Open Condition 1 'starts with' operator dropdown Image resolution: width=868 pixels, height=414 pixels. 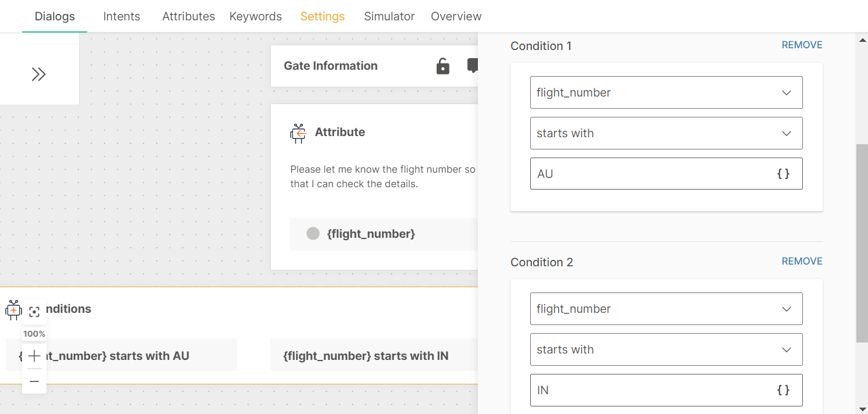[x=666, y=133]
